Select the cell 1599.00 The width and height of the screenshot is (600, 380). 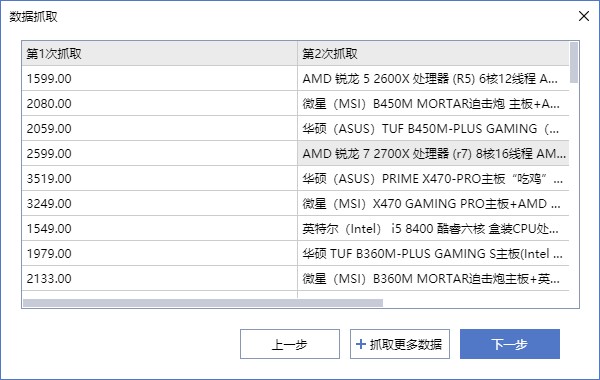(160, 78)
